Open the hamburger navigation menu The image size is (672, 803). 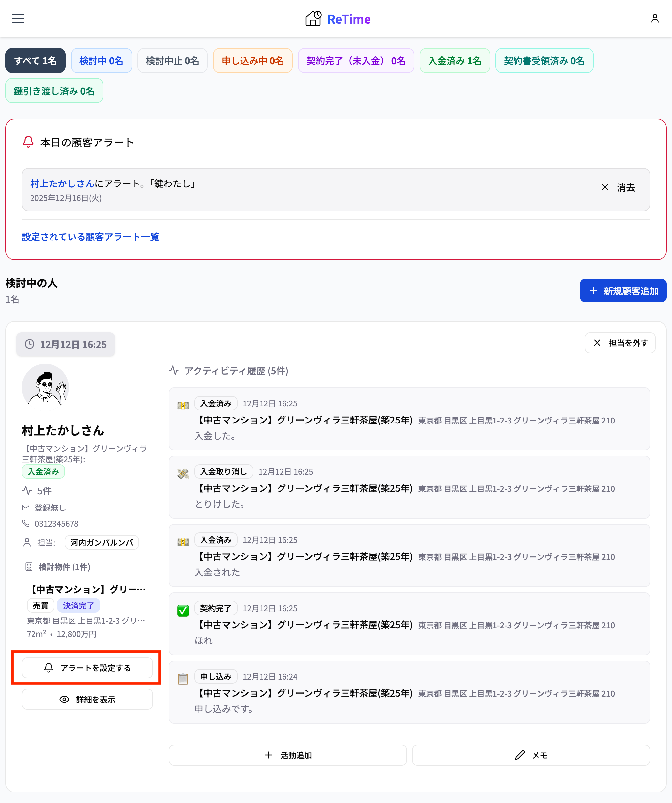[18, 18]
